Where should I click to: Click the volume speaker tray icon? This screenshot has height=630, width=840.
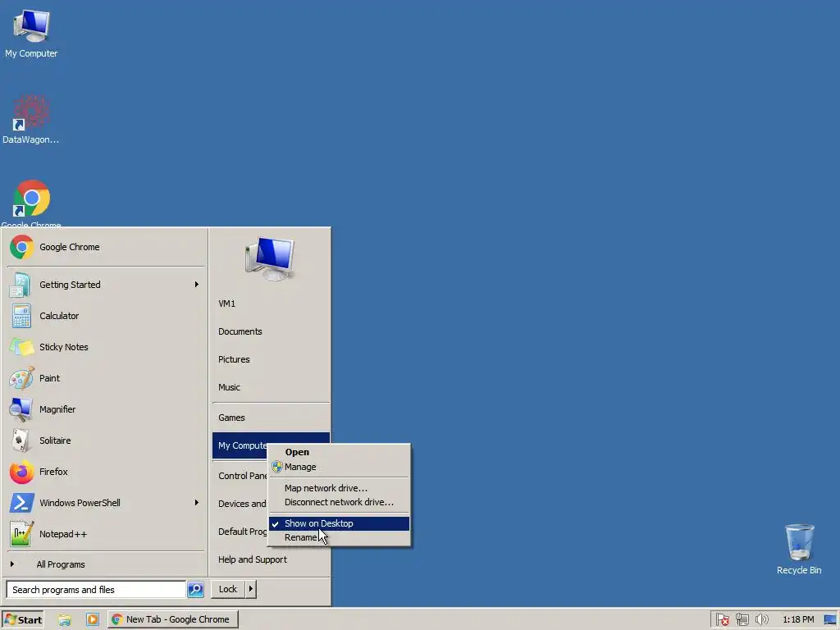coord(761,619)
